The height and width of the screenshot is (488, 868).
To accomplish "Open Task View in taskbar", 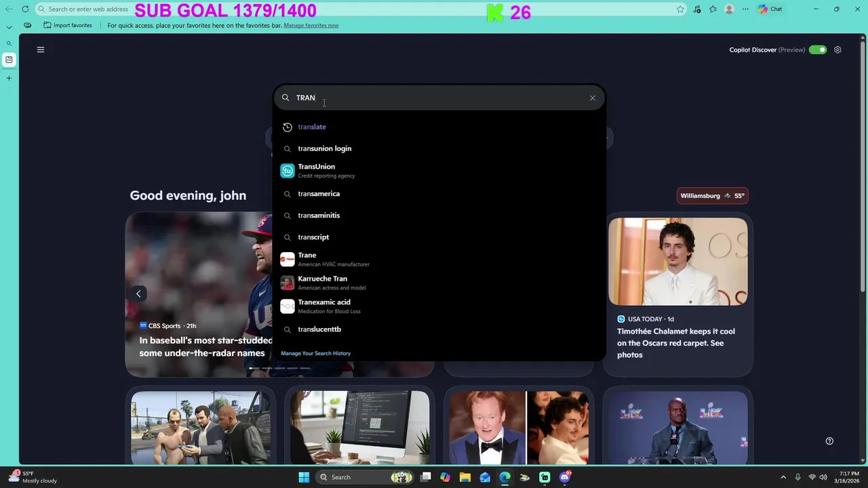I will (x=426, y=477).
